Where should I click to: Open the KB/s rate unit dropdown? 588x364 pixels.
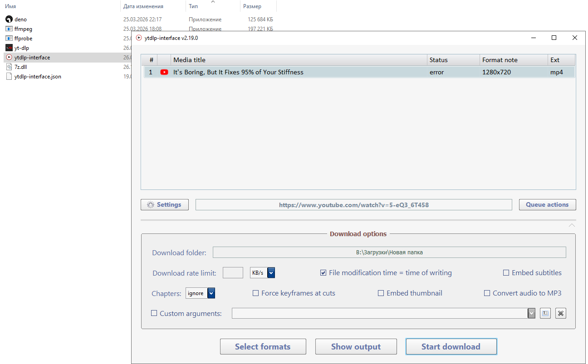pyautogui.click(x=271, y=273)
